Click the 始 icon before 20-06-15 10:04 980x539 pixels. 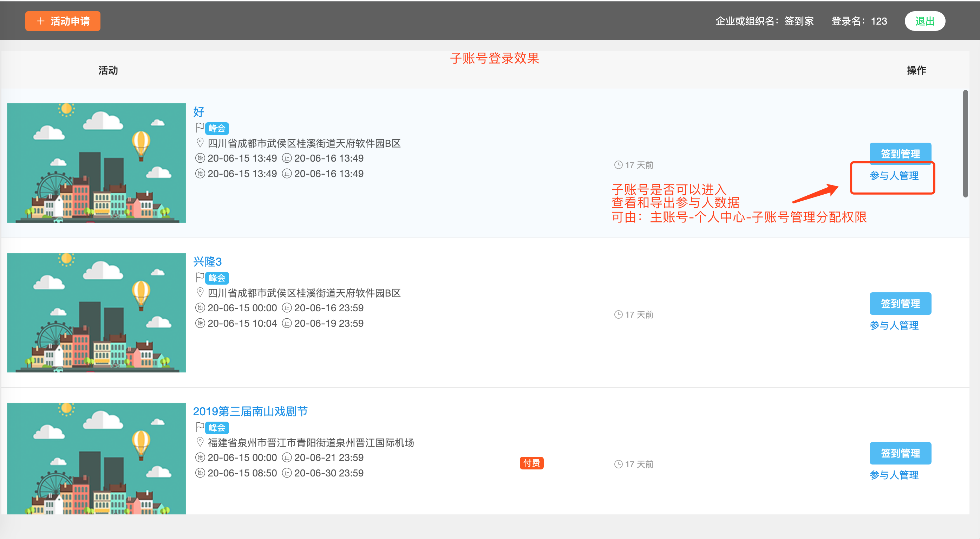(200, 323)
